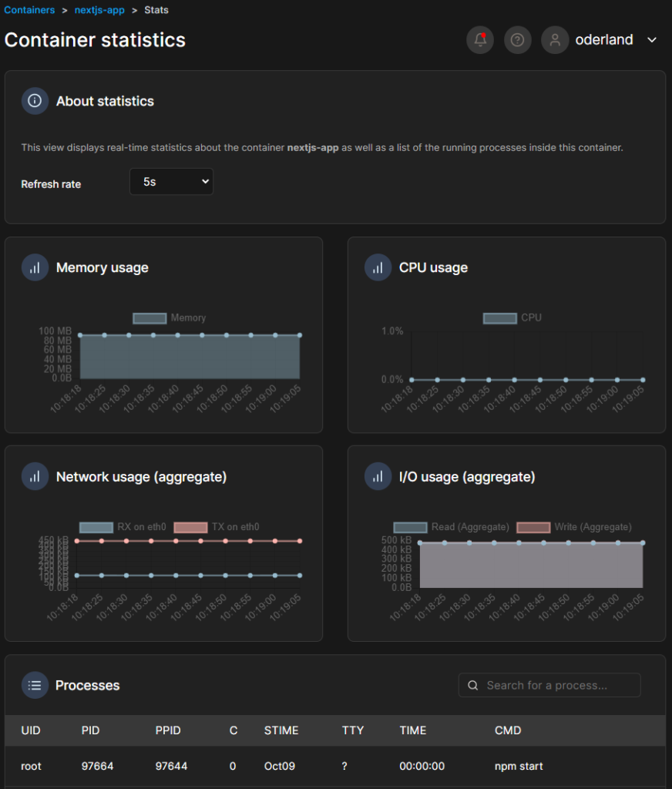The width and height of the screenshot is (672, 789).
Task: Click the notifications bell icon
Action: [x=480, y=40]
